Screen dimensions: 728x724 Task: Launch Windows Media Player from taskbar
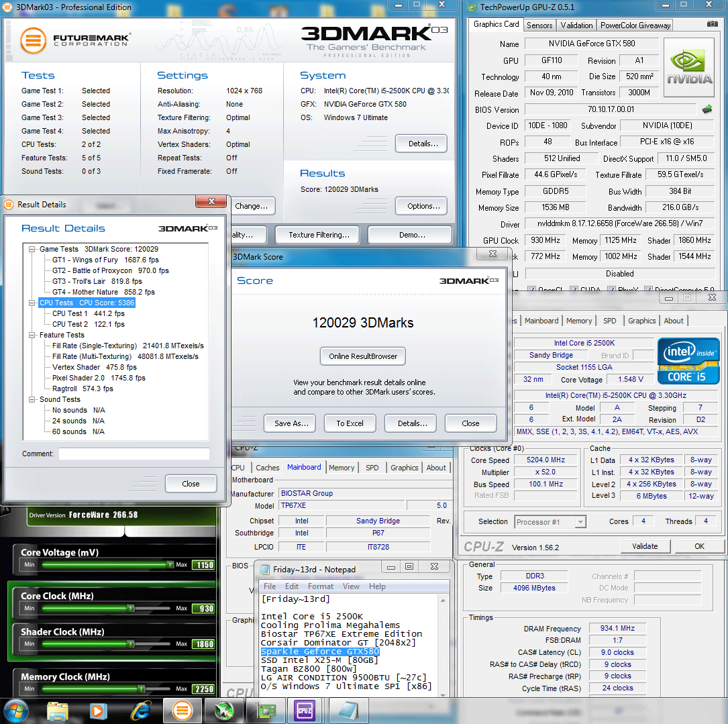pos(99,711)
